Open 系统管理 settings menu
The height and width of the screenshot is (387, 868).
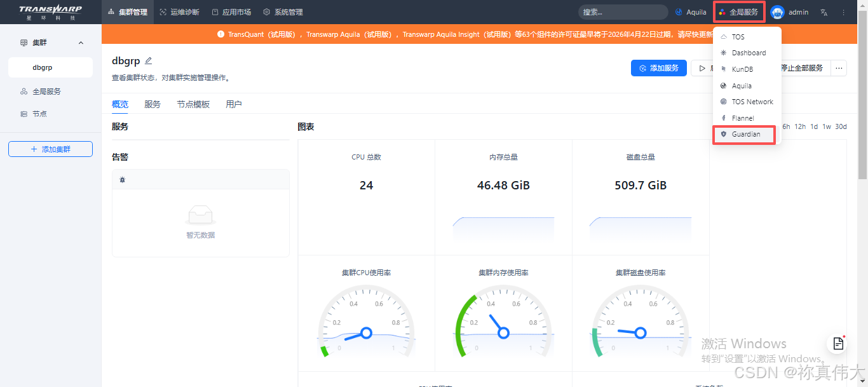click(x=283, y=12)
